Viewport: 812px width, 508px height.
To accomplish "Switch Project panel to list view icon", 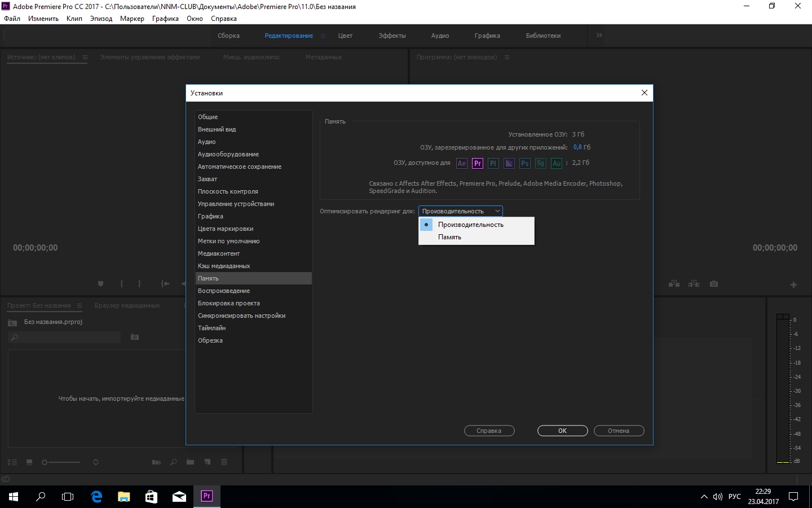I will pos(12,462).
